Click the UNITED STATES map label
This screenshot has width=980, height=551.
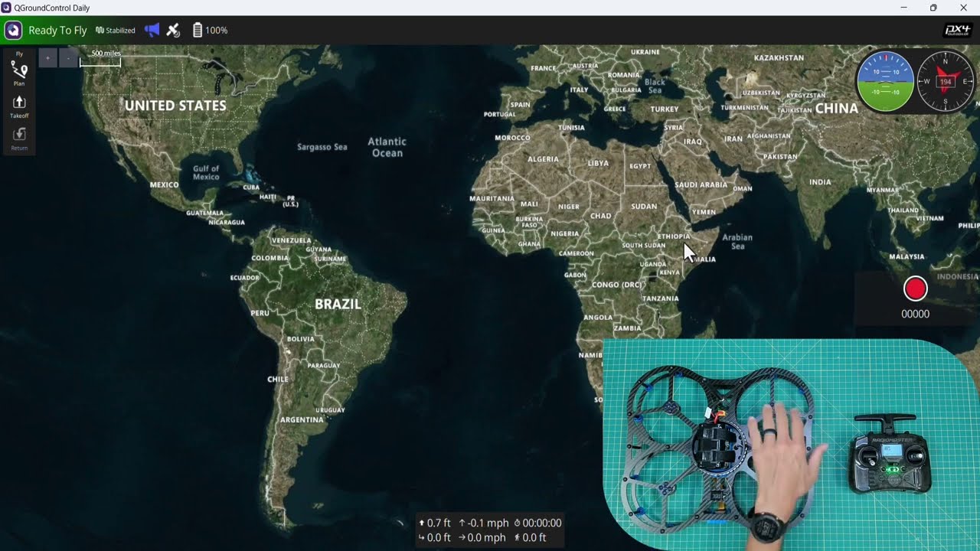pyautogui.click(x=175, y=106)
